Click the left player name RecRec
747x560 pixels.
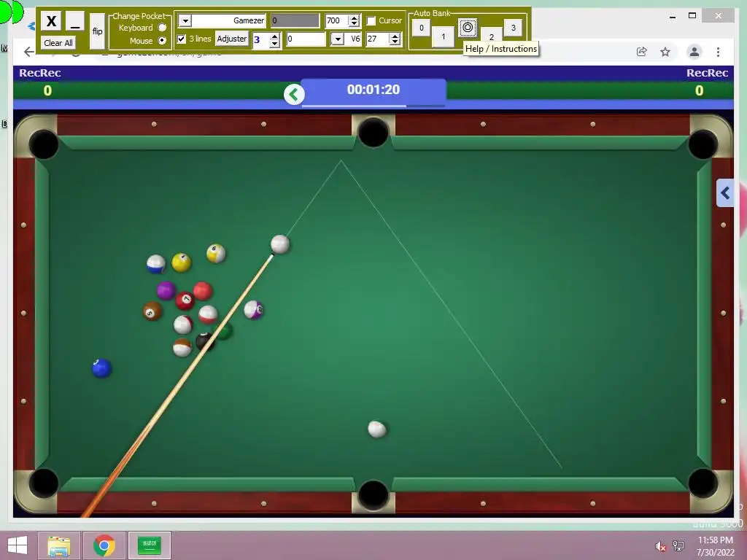coord(40,73)
